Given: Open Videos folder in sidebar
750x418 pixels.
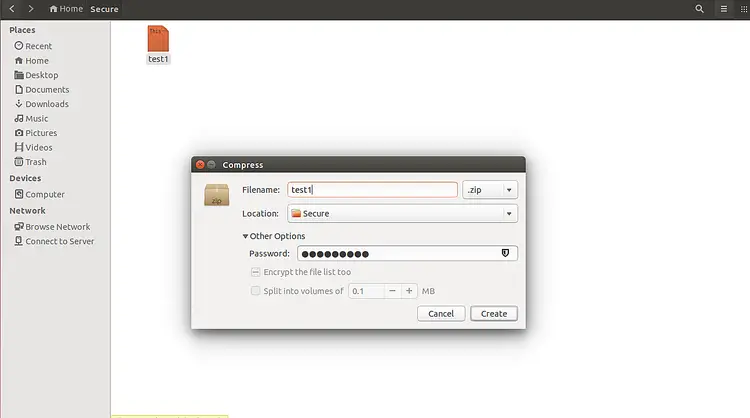Looking at the screenshot, I should pyautogui.click(x=33, y=147).
